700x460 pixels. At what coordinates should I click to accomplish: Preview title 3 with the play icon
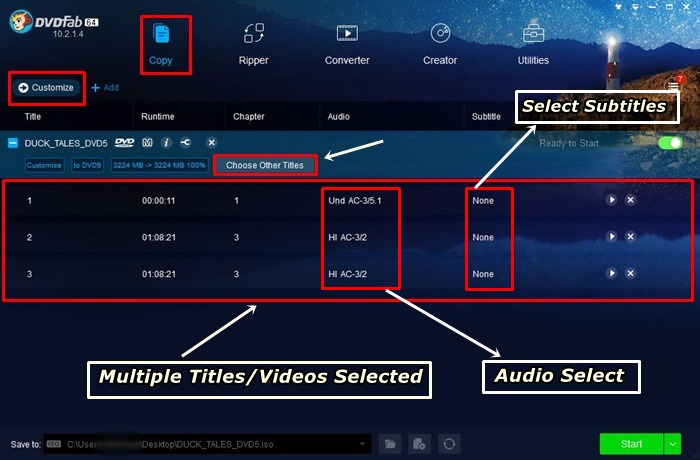click(611, 273)
